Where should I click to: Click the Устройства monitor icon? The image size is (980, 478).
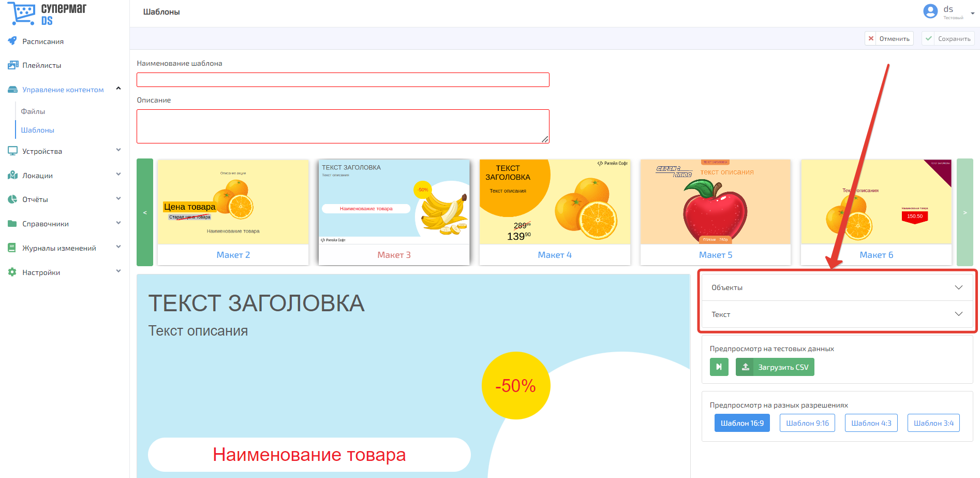[x=12, y=151]
